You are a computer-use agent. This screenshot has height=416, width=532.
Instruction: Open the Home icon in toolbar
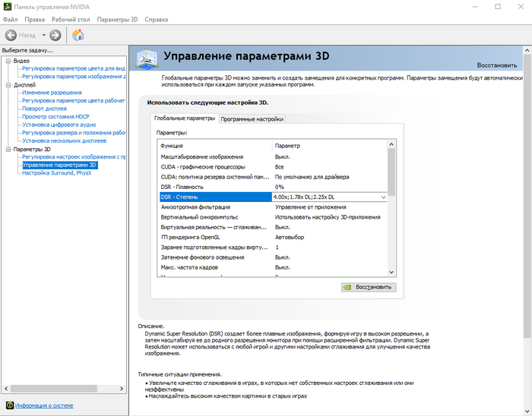78,35
